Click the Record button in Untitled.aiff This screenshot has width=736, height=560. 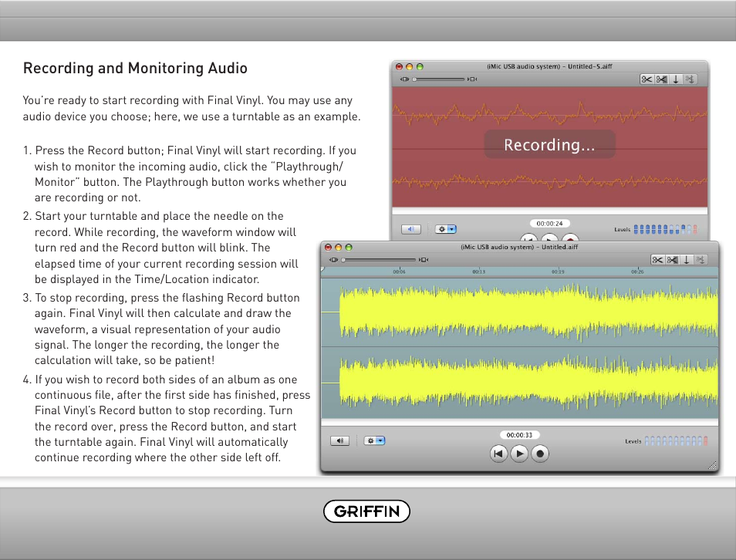click(x=540, y=454)
